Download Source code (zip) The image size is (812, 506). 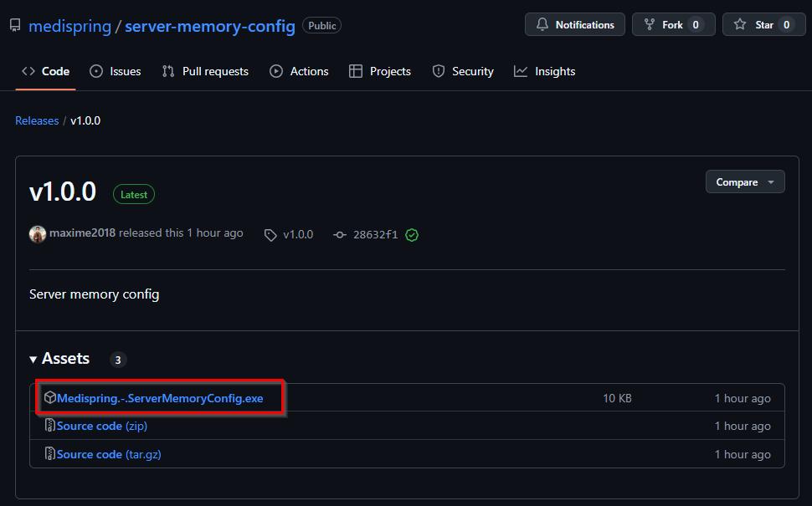point(102,426)
